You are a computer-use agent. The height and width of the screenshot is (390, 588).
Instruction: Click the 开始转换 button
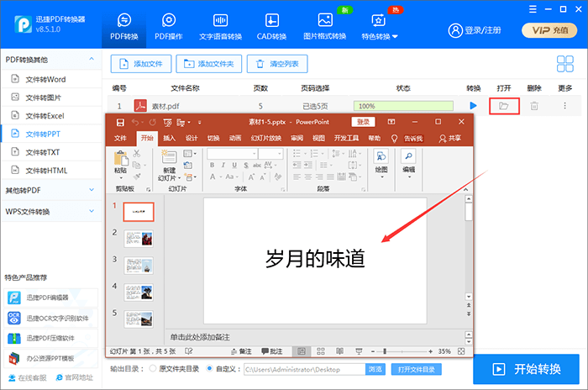(x=526, y=369)
